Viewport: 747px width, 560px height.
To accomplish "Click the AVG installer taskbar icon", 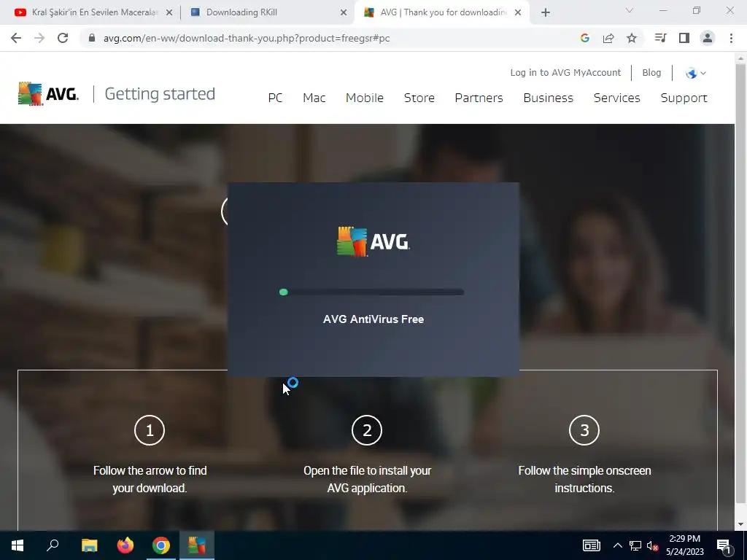I will point(197,545).
